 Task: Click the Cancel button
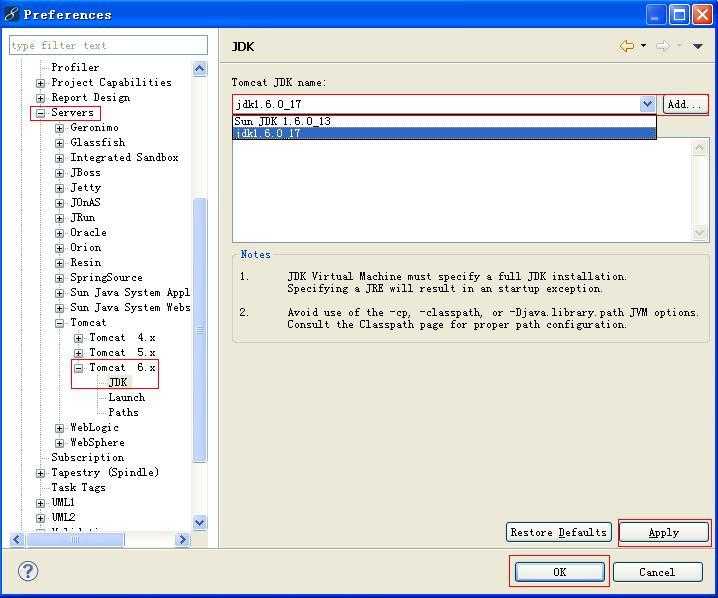click(x=658, y=572)
